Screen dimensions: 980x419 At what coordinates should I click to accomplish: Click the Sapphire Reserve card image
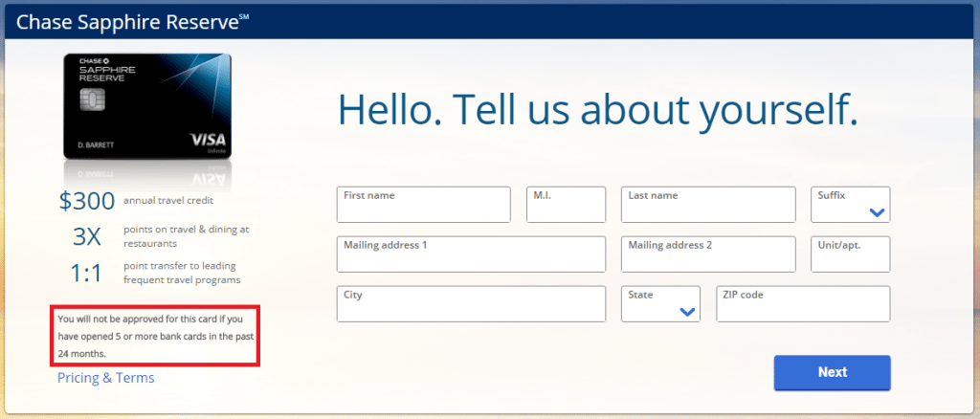(147, 105)
